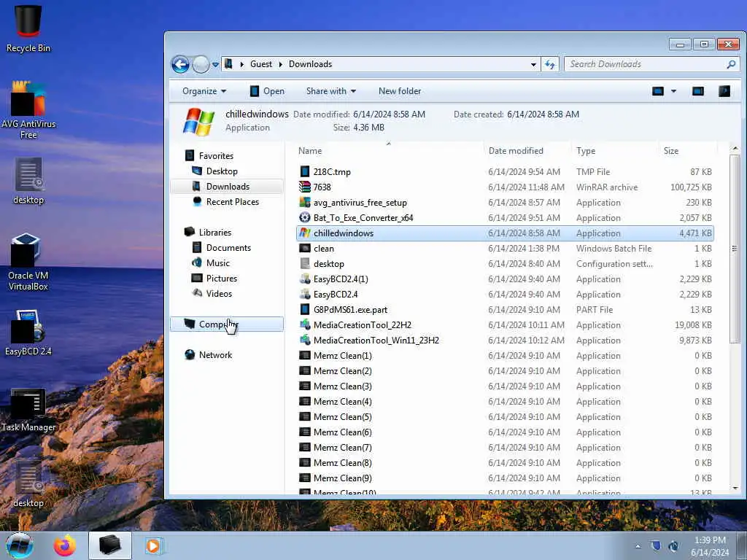Select the EasyBCD 2.4 desktop shortcut
The height and width of the screenshot is (560, 747).
click(x=28, y=332)
